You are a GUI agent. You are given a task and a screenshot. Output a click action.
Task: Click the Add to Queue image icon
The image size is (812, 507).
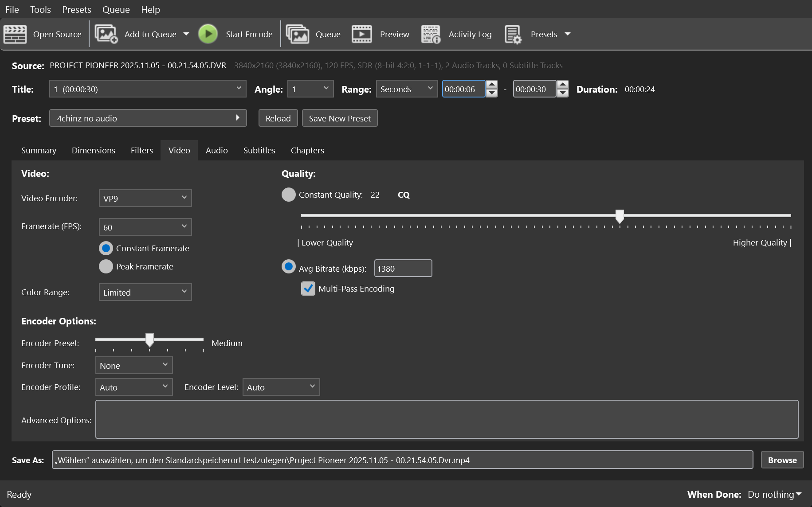pos(106,34)
